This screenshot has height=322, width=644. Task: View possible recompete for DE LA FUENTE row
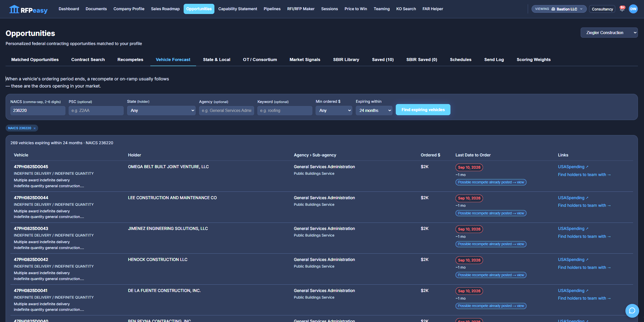tap(491, 306)
